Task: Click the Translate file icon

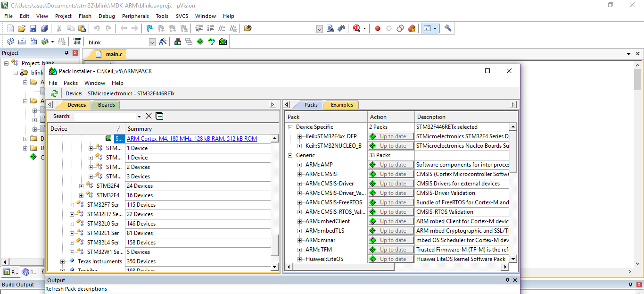Action: tap(10, 42)
